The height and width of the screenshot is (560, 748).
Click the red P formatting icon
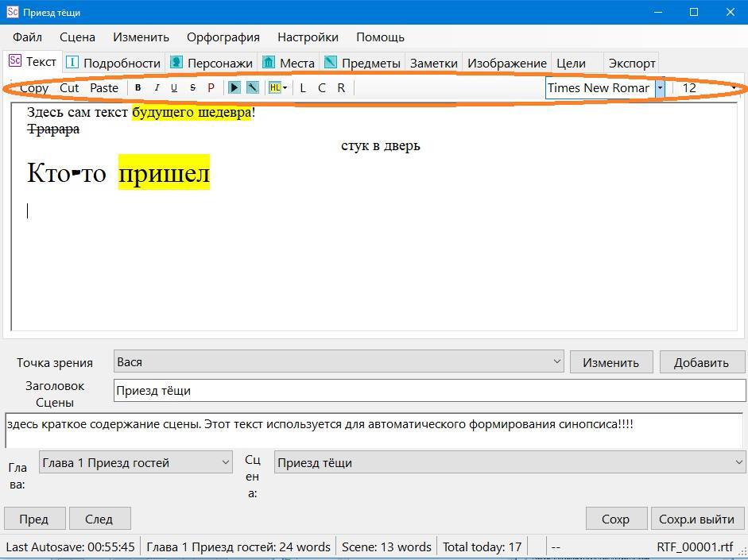[211, 88]
